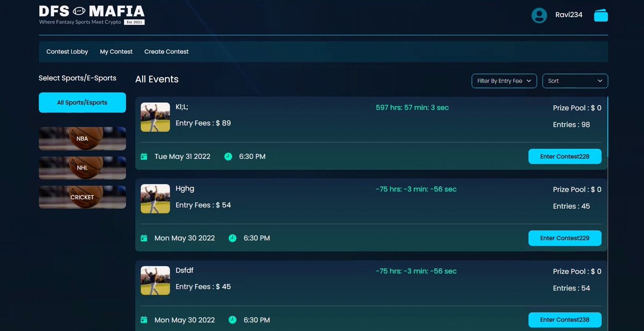Open Create Contest tab
644x331 pixels.
coord(166,52)
